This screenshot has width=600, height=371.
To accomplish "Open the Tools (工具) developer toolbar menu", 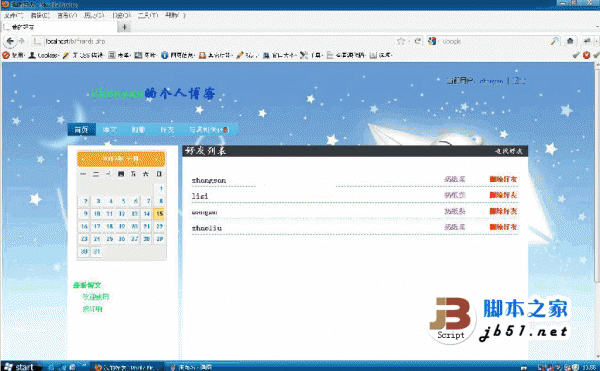I will (x=311, y=55).
